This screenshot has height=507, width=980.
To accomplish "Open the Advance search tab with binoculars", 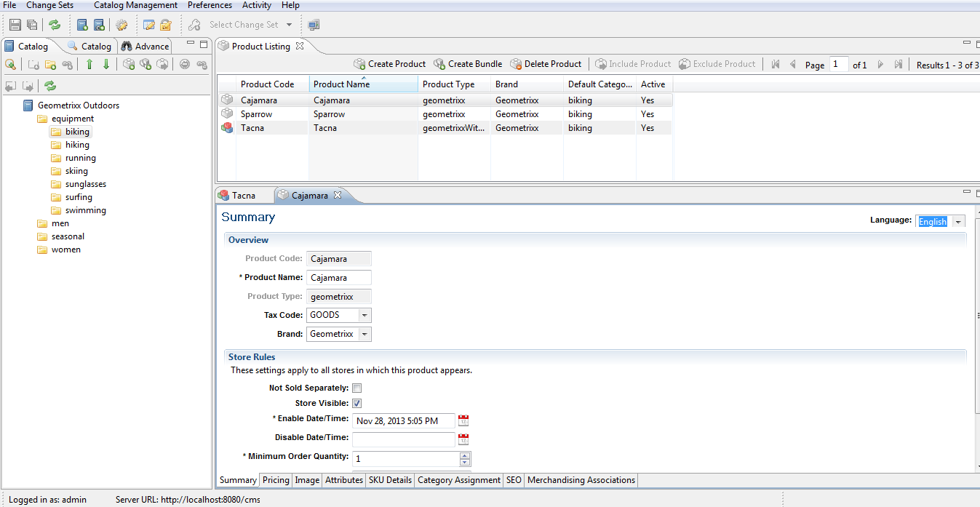I will [x=145, y=46].
